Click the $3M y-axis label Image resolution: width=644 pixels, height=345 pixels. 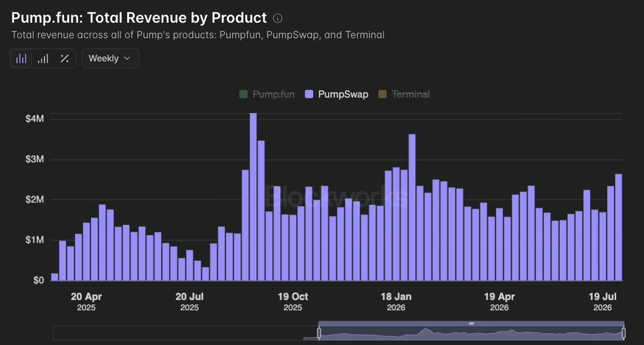click(34, 159)
